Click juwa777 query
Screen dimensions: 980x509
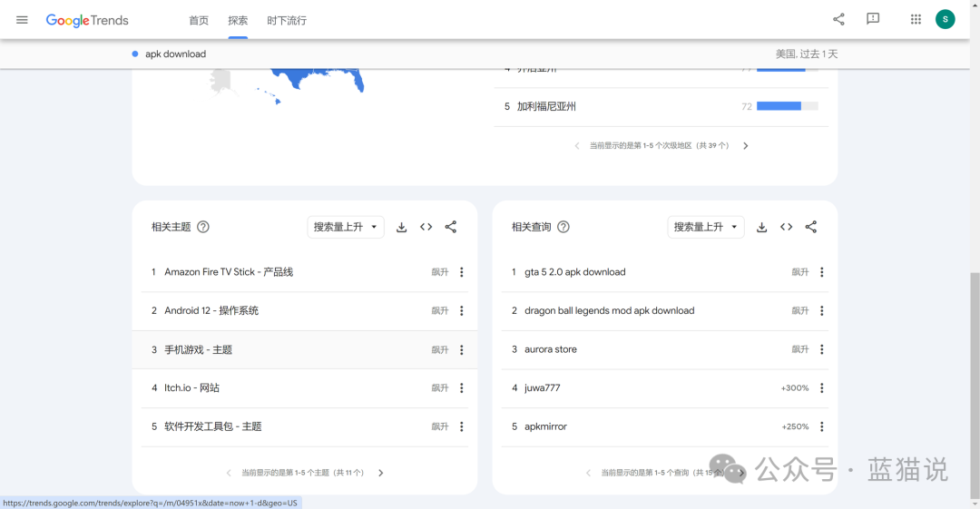coord(543,387)
